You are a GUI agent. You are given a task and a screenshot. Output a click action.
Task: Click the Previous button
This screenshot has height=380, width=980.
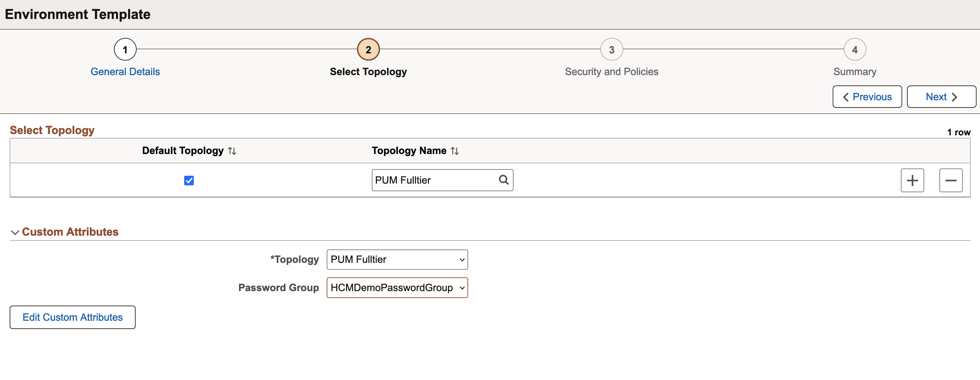[x=867, y=97]
